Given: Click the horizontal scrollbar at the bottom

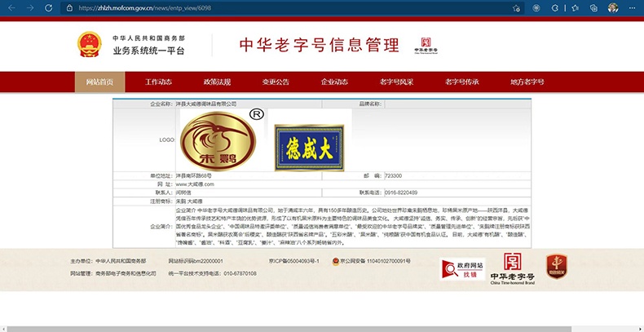Looking at the screenshot, I should coord(289,329).
